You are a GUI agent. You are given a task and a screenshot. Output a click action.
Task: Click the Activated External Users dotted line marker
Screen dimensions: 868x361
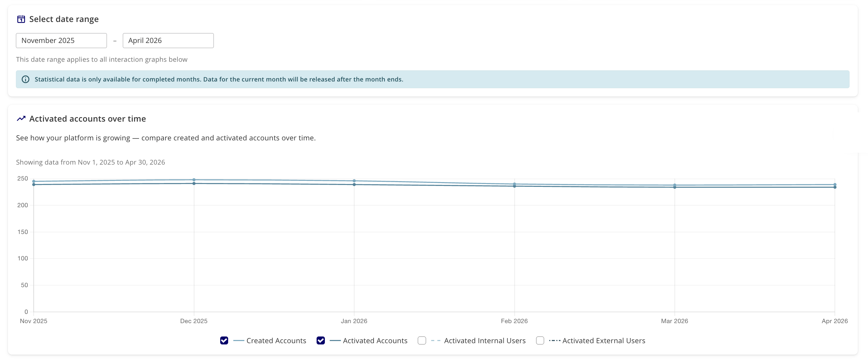pyautogui.click(x=555, y=341)
